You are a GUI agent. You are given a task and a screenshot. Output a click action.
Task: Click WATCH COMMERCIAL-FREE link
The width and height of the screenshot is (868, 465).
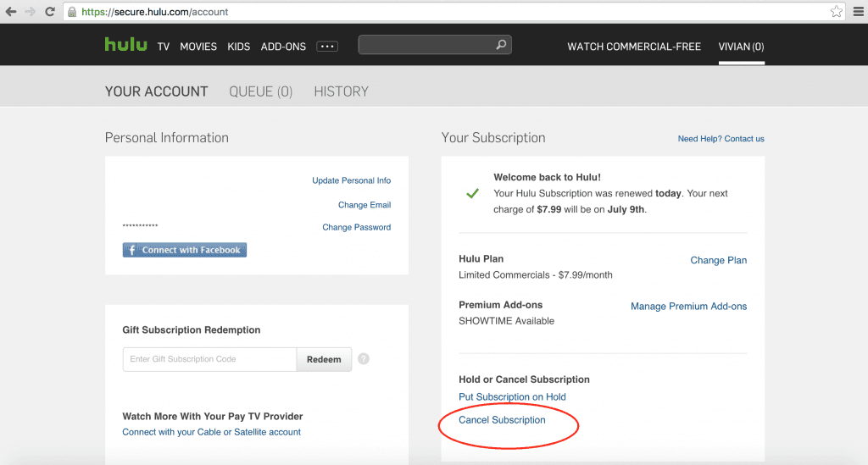pos(634,47)
